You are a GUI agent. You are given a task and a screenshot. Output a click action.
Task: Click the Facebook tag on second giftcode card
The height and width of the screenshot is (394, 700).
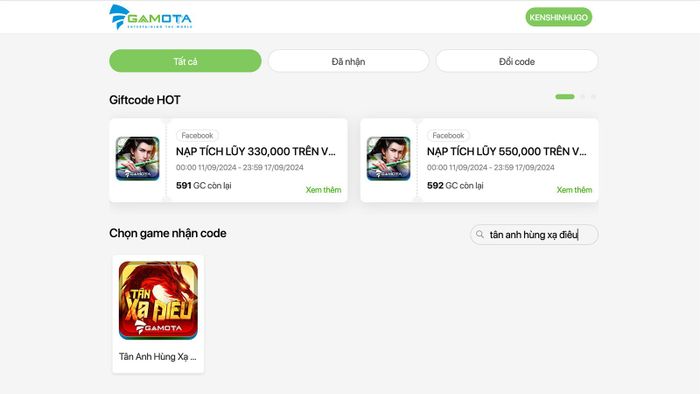point(448,135)
